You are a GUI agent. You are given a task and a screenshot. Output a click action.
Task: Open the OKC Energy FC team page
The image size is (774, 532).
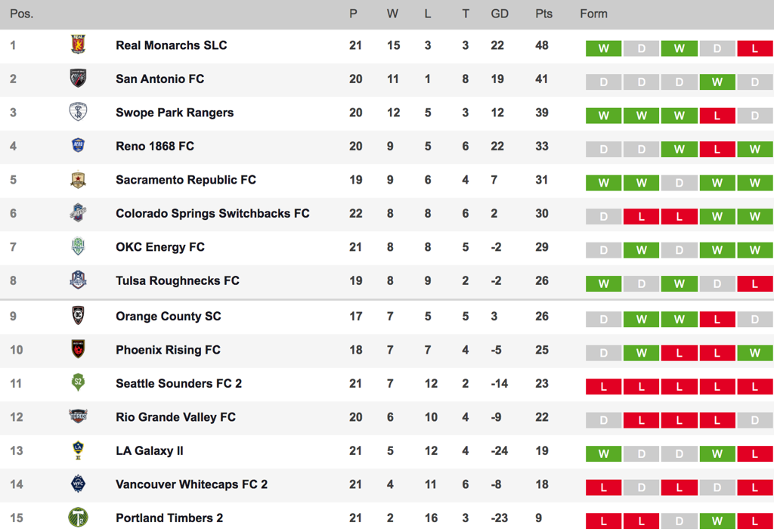point(160,247)
